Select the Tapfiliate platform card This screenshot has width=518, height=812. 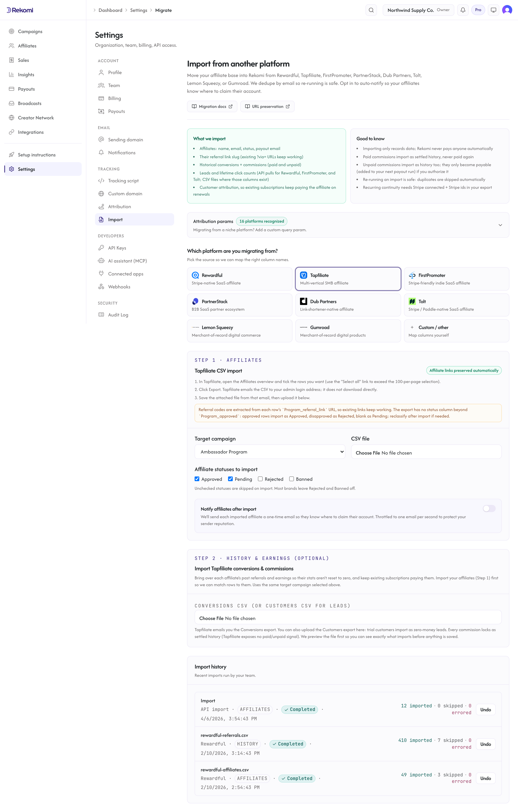[x=348, y=279]
